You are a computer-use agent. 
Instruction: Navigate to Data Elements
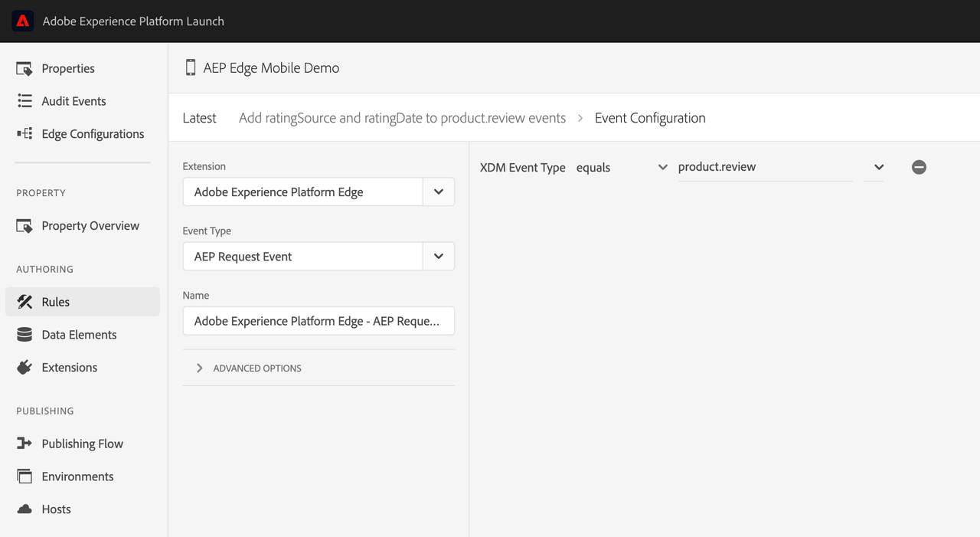(79, 335)
